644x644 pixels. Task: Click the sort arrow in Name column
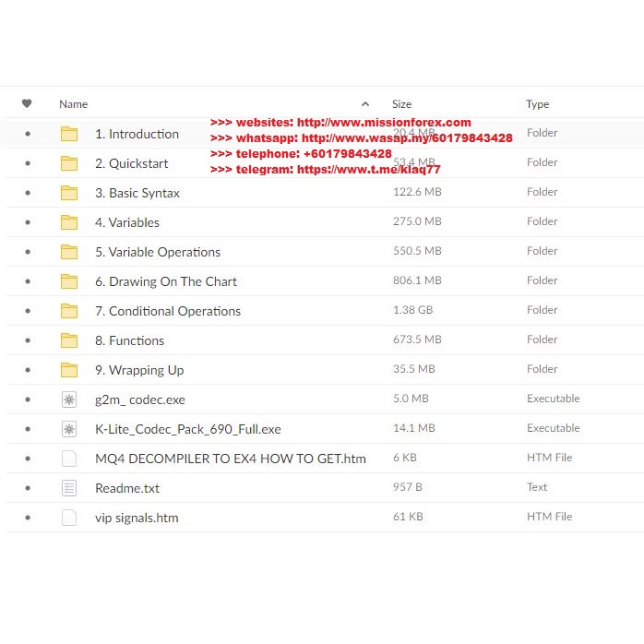(x=365, y=104)
